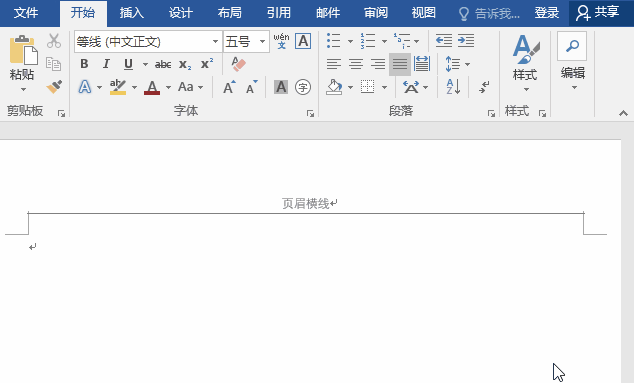Increase paragraph indent
This screenshot has height=383, width=634.
pyautogui.click(x=466, y=41)
